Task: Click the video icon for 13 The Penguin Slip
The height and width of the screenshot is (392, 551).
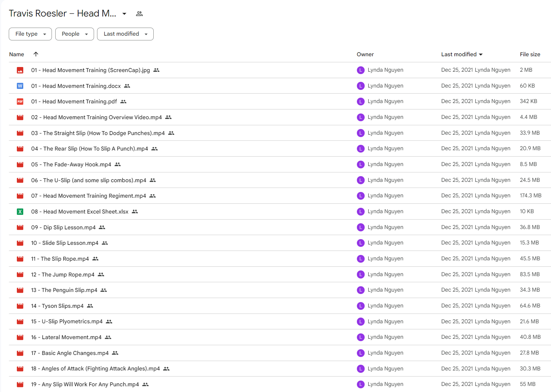Action: click(x=20, y=290)
